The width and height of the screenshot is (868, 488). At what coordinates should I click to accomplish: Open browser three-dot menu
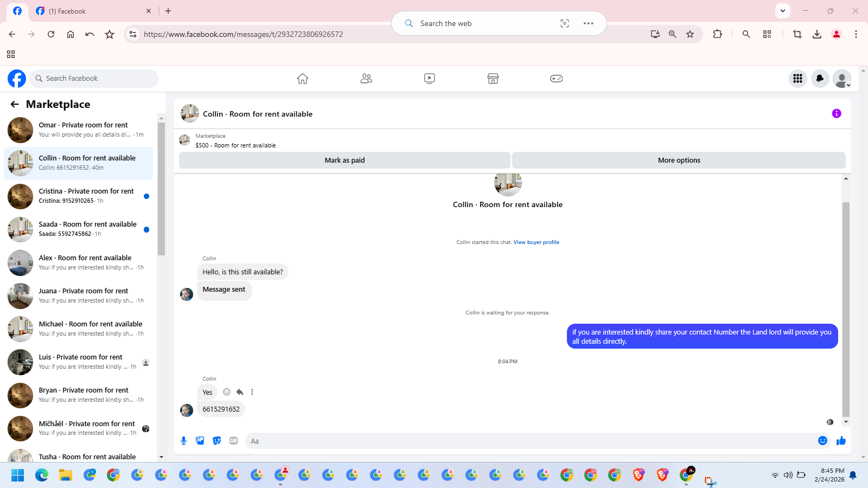(x=856, y=34)
